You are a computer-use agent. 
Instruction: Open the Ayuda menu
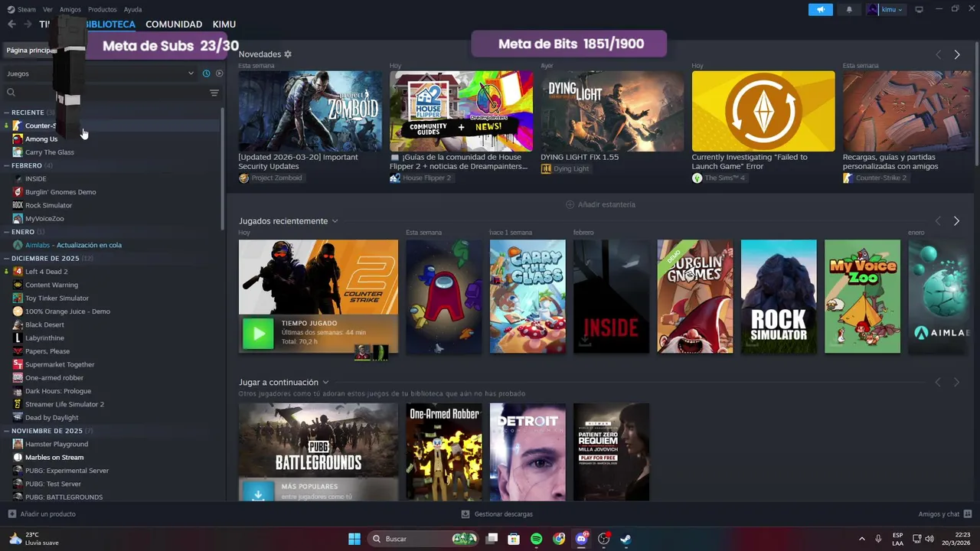[132, 9]
